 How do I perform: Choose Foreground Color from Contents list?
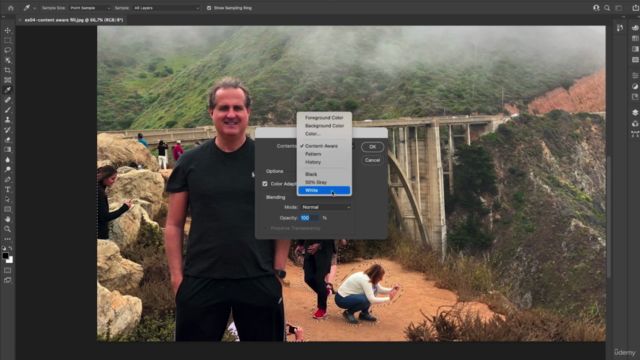324,118
